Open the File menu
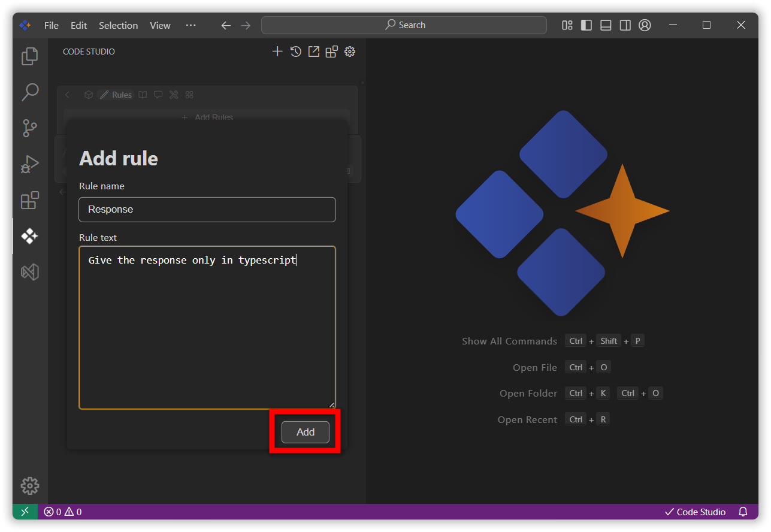 [52, 25]
